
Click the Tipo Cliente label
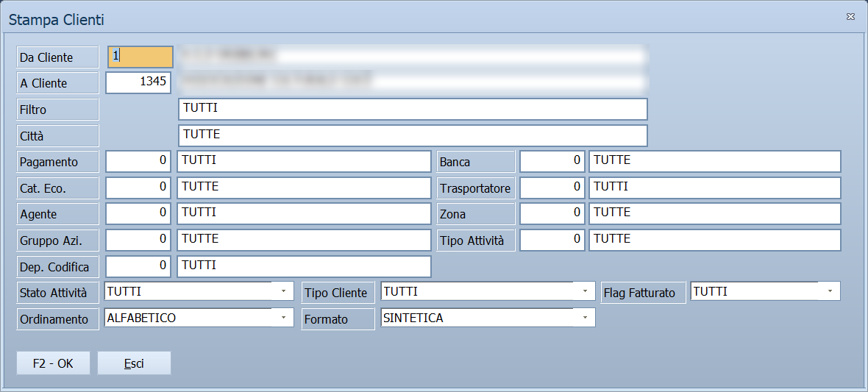click(338, 293)
